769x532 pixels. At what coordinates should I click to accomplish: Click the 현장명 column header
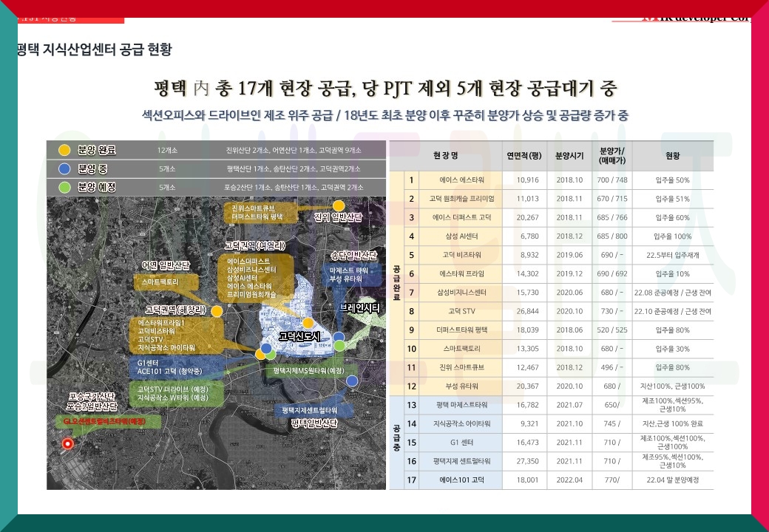point(445,155)
